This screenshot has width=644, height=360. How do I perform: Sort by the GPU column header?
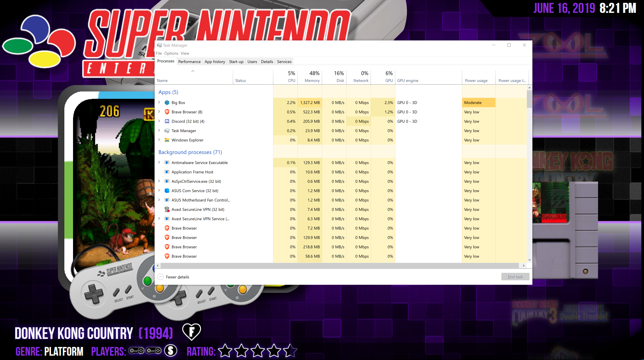[x=383, y=77]
